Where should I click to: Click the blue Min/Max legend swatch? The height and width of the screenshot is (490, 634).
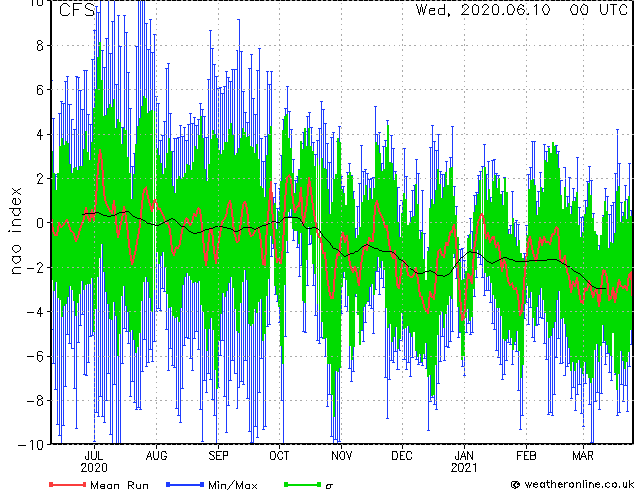pyautogui.click(x=185, y=484)
